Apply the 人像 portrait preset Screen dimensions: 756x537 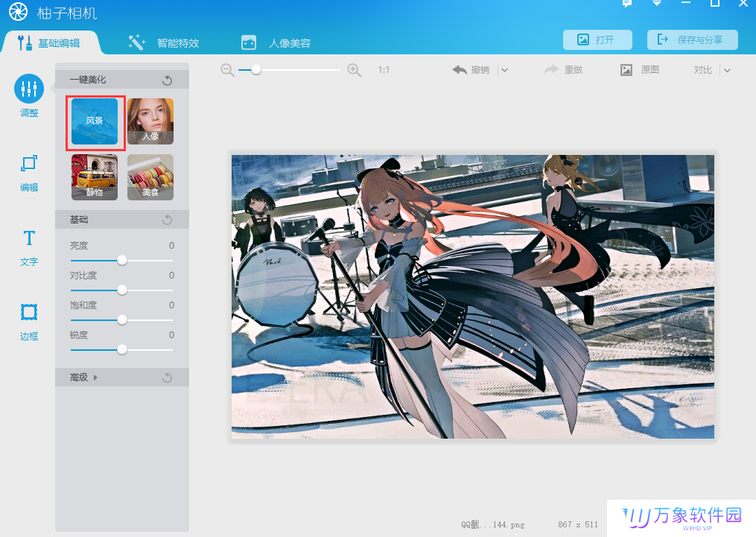click(150, 121)
